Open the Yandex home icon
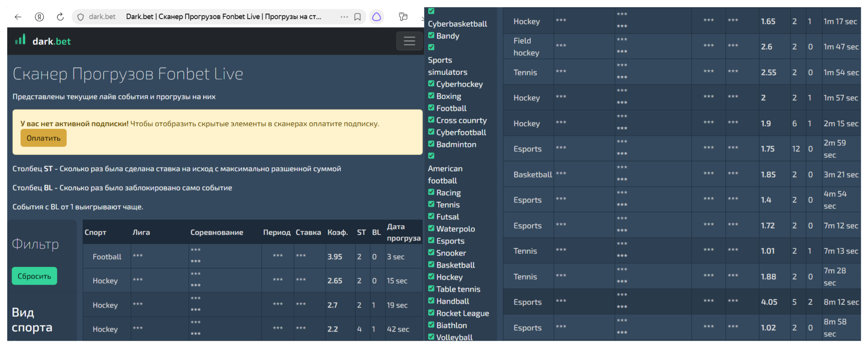The width and height of the screenshot is (868, 348). click(x=39, y=17)
